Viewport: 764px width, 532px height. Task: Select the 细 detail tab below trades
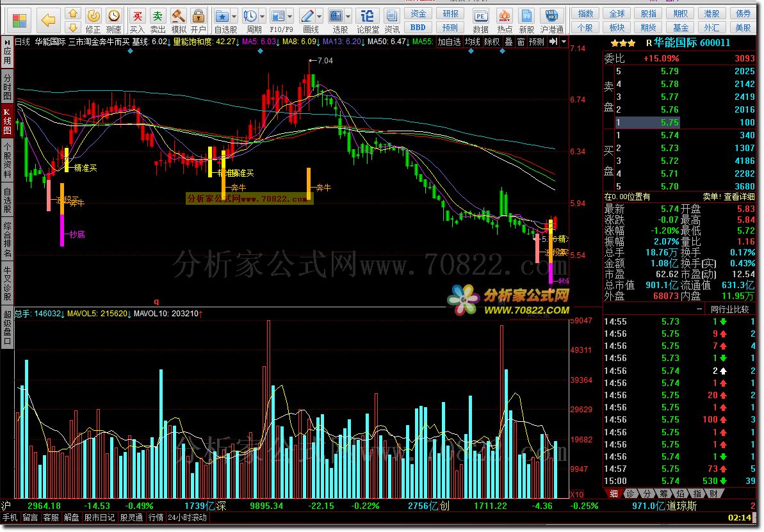point(614,494)
